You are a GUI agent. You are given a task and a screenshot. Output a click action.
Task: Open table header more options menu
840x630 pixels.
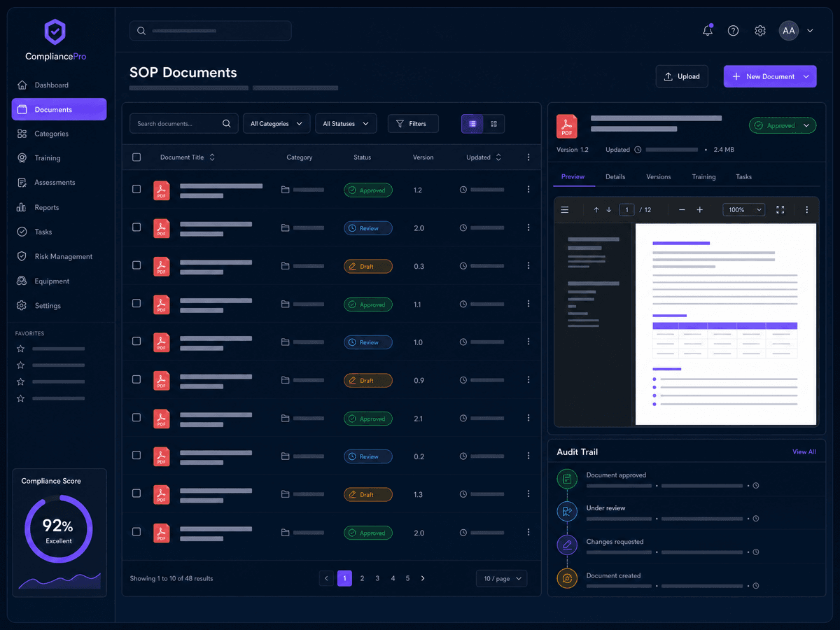click(528, 157)
